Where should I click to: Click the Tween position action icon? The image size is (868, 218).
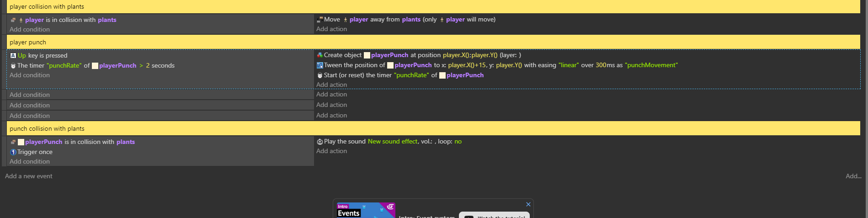pyautogui.click(x=320, y=65)
